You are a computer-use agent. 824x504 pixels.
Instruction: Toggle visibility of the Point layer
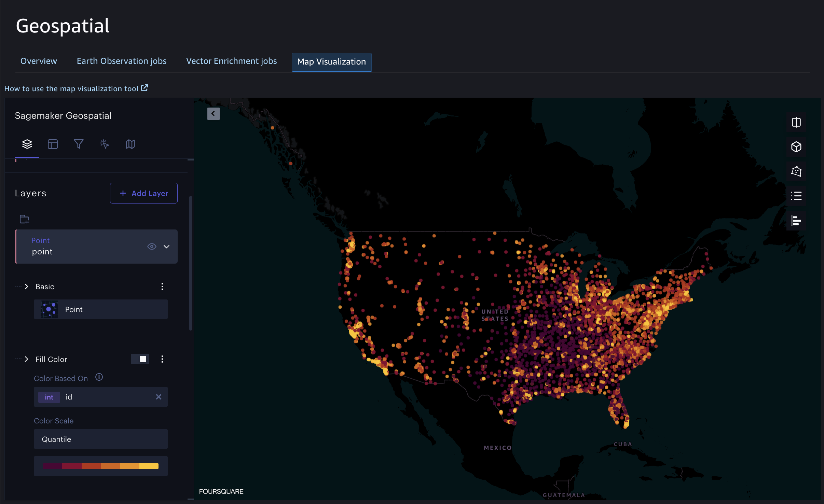click(152, 247)
